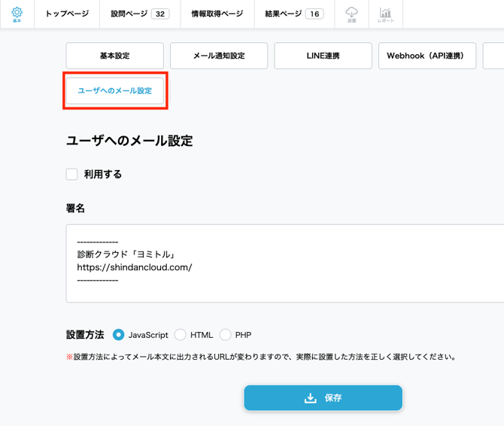This screenshot has height=426, width=504.
Task: Click the https://shindancloud.com/ signature text
Action: pos(135,267)
